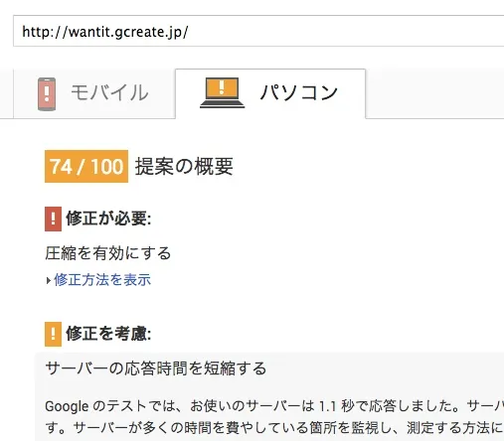Click the orange 74 / 100 score badge
This screenshot has height=441, width=504.
(86, 166)
